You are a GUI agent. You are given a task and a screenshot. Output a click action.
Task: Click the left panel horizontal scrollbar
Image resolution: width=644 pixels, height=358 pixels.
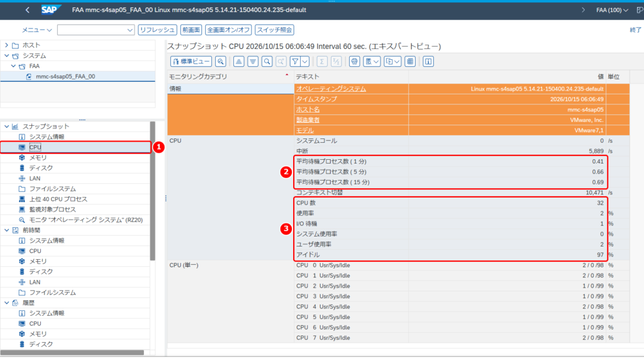72,353
